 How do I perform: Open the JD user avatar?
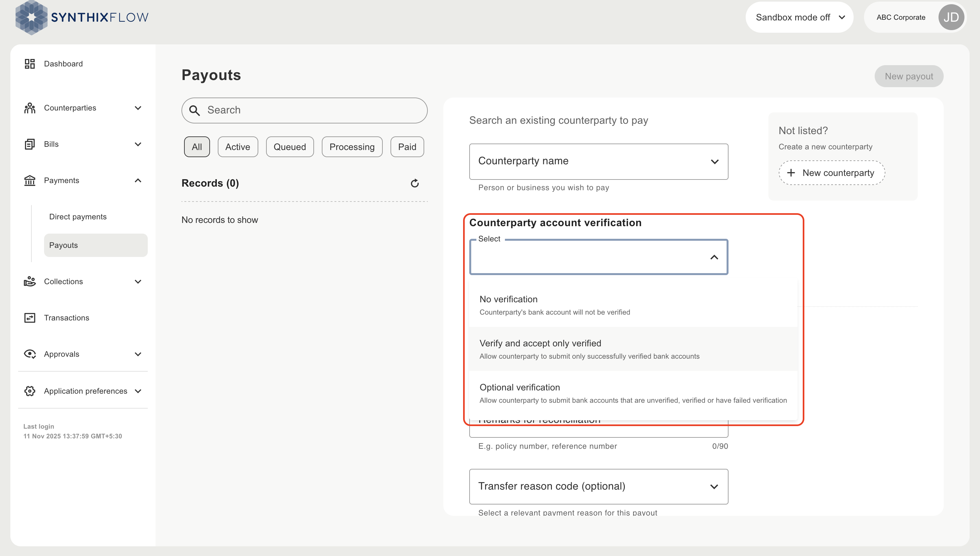pos(951,17)
